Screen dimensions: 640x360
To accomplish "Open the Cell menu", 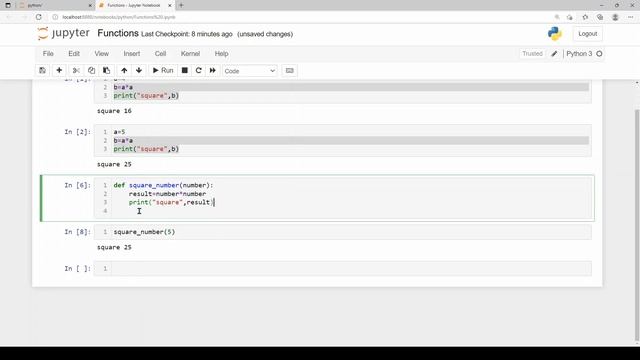I will (160, 53).
